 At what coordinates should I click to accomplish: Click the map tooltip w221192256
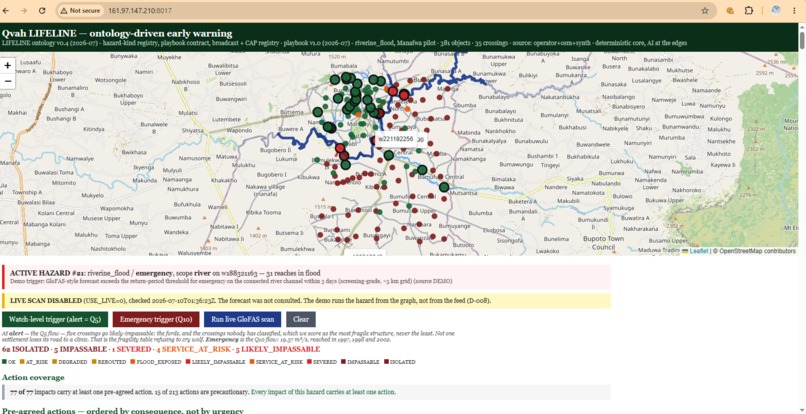(396, 139)
